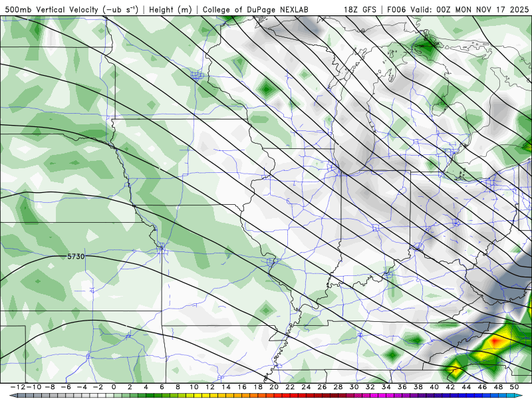Click the 20 value on the color scale
This screenshot has width=532, height=399.
click(274, 387)
